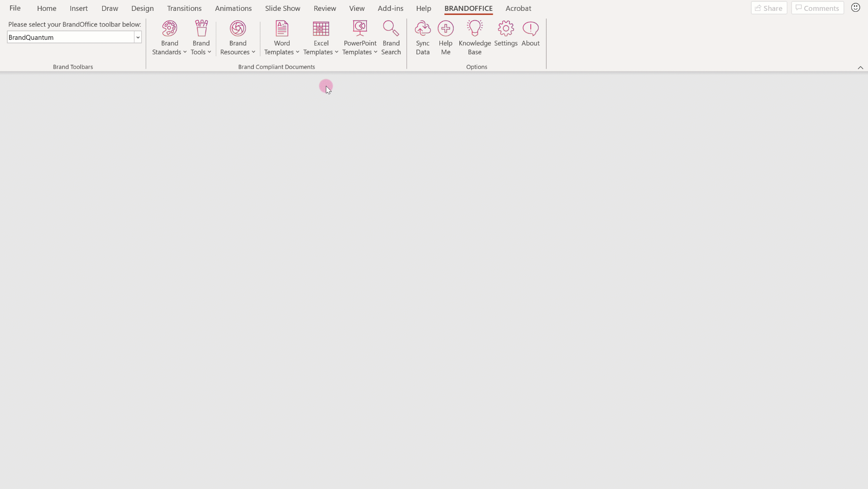
Task: Open Help Me plus icon
Action: (446, 29)
